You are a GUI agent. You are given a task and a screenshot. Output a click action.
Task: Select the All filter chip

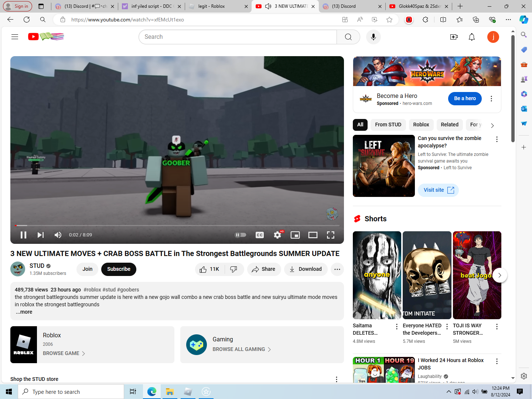click(x=360, y=125)
